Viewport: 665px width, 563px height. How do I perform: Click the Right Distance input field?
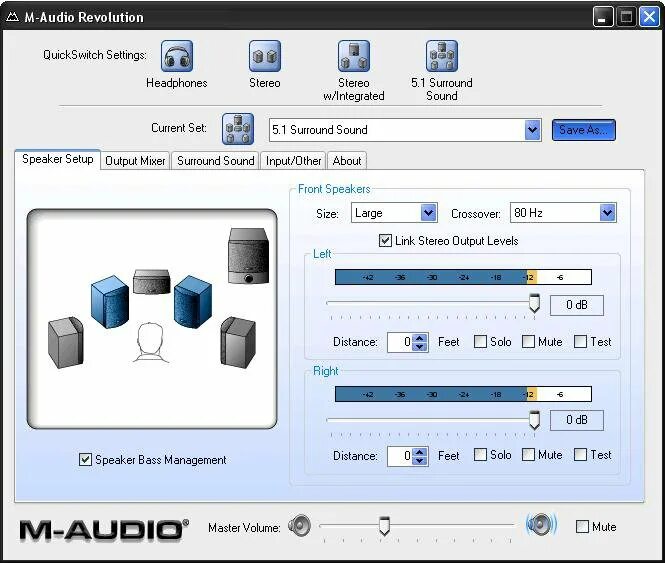coord(400,456)
